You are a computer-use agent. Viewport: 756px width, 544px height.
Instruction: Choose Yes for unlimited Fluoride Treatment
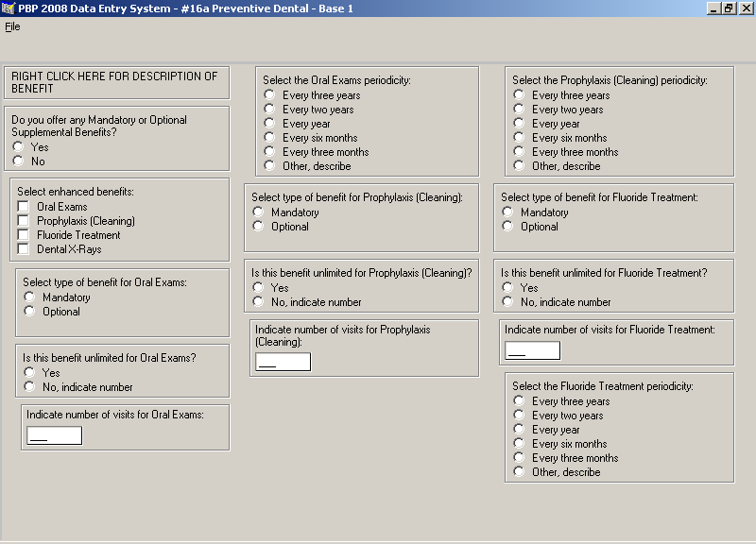click(x=507, y=288)
